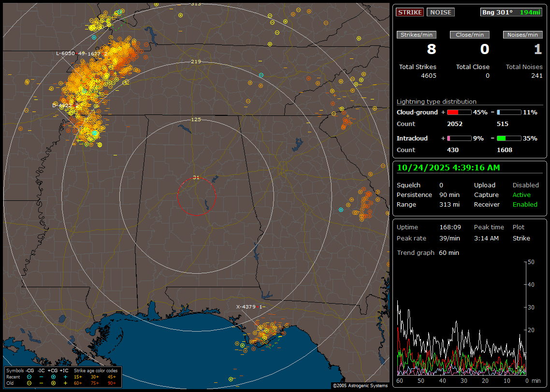Click the Recent -IC cyan dash symbol
Image resolution: width=550 pixels, height=392 pixels.
pos(41,377)
